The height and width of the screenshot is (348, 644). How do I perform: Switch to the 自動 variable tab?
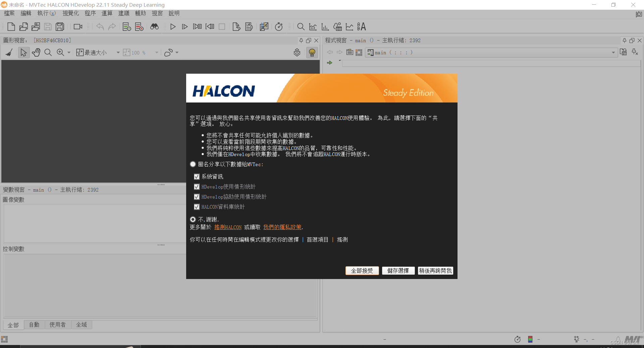coord(34,325)
